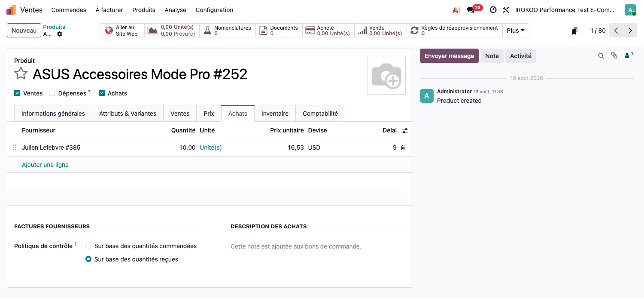
Task: Expand the Plus dropdown button
Action: [x=516, y=31]
